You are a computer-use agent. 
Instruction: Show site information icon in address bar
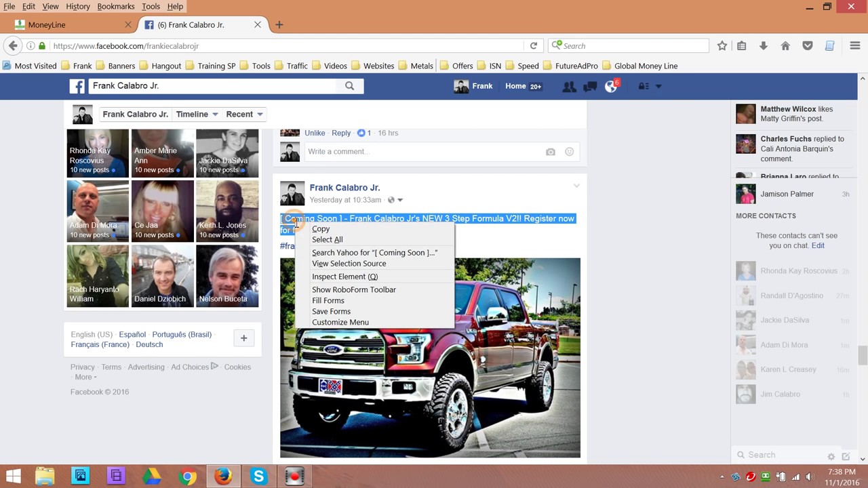point(31,45)
